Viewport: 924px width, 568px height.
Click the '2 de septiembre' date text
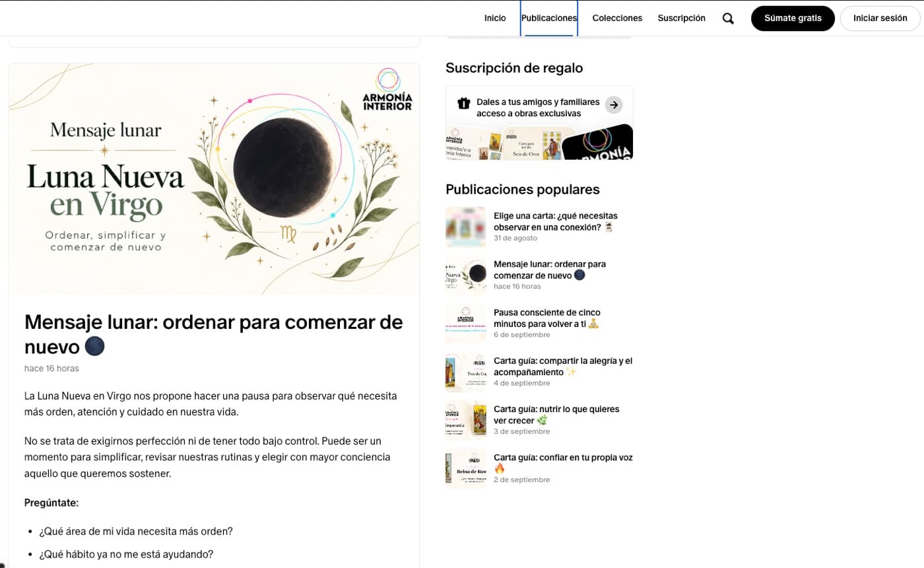click(x=521, y=479)
